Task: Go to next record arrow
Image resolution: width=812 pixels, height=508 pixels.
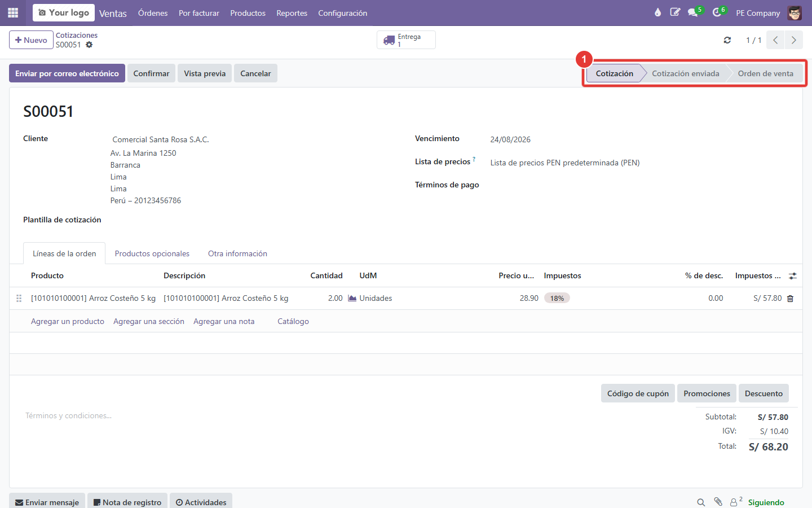Action: click(x=794, y=40)
